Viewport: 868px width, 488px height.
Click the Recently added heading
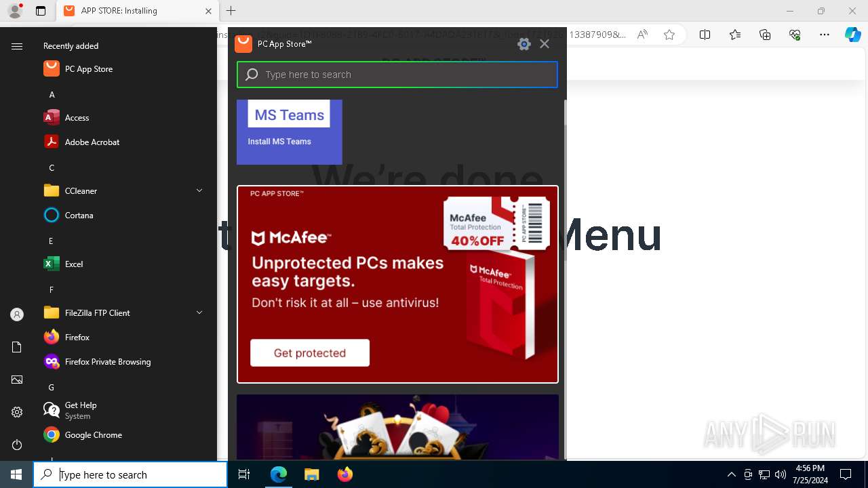click(x=71, y=46)
